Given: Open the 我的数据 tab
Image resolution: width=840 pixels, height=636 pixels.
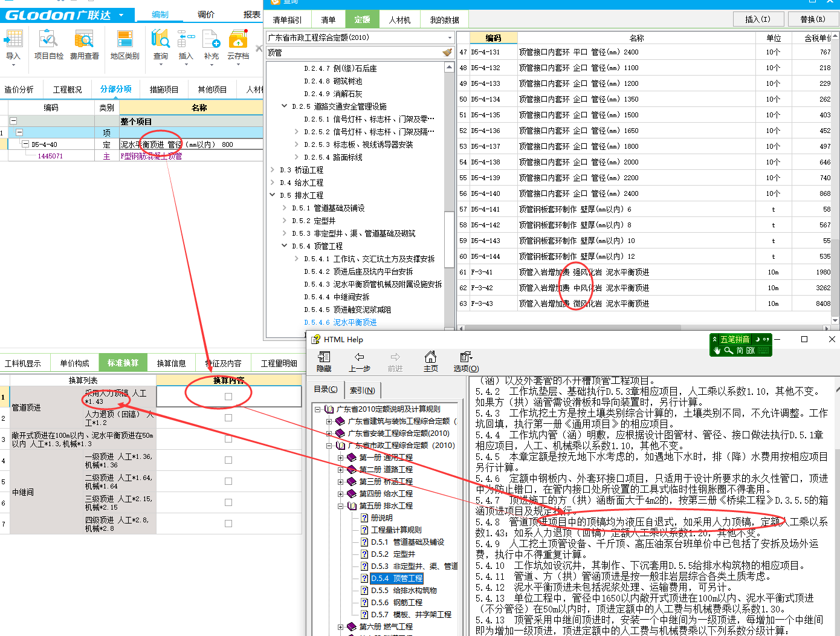Looking at the screenshot, I should 445,20.
